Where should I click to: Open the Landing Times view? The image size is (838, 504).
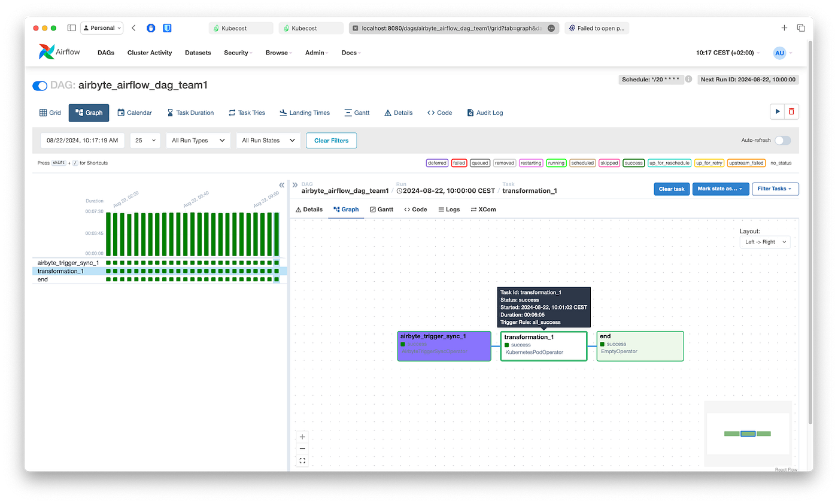coord(304,113)
